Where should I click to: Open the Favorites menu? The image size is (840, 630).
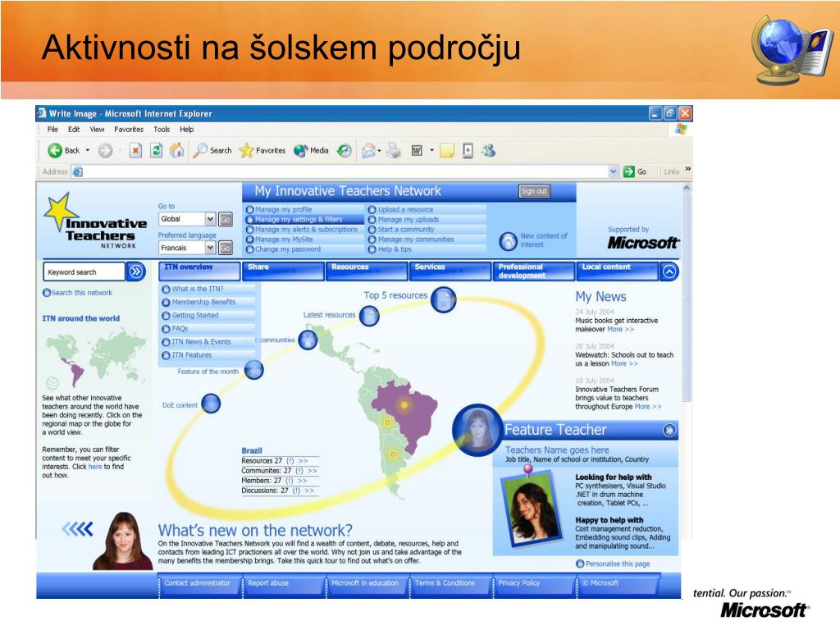click(129, 129)
